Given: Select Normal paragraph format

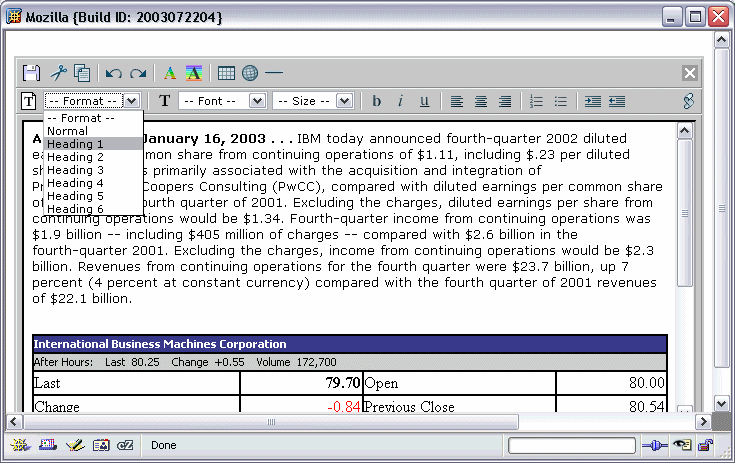Looking at the screenshot, I should [x=93, y=131].
